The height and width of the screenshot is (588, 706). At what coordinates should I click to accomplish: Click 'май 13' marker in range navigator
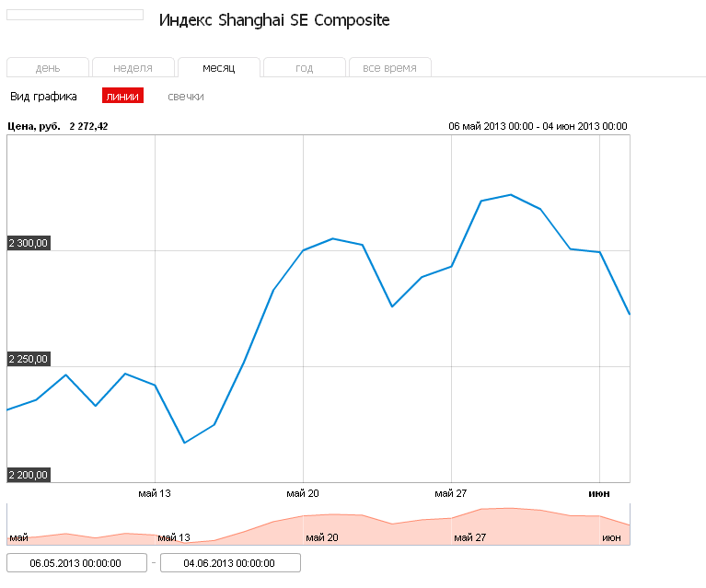coord(174,537)
